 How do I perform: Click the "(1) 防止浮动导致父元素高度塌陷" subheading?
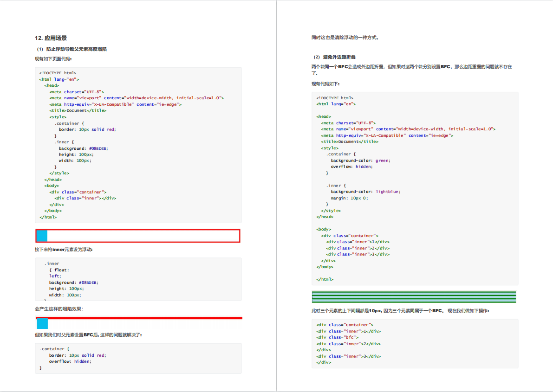[72, 49]
